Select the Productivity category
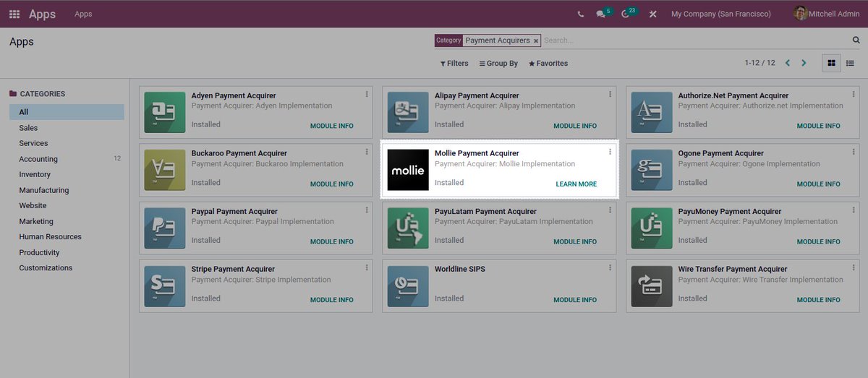Viewport: 868px width, 378px height. point(67,252)
